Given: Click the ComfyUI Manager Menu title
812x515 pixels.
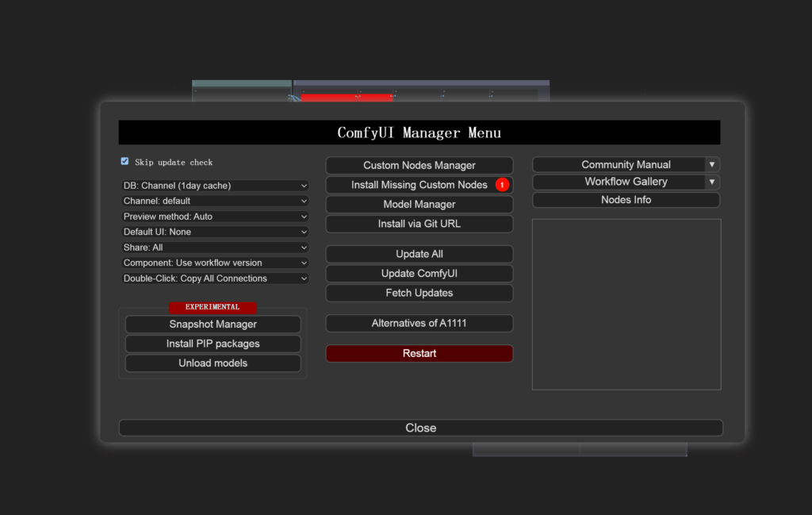Looking at the screenshot, I should click(419, 133).
